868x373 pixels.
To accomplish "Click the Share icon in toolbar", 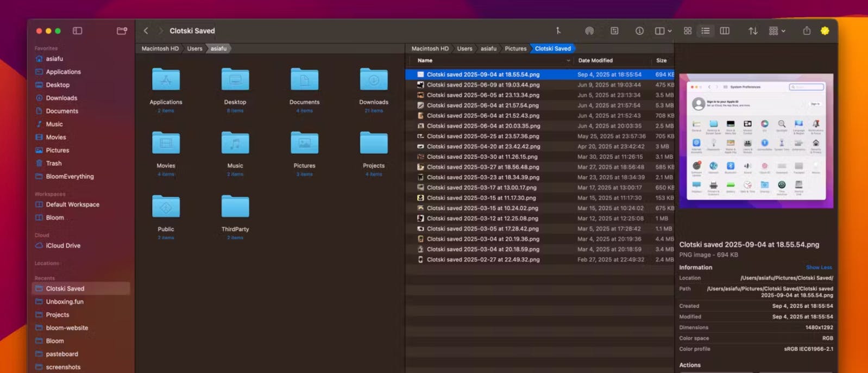I will [807, 31].
